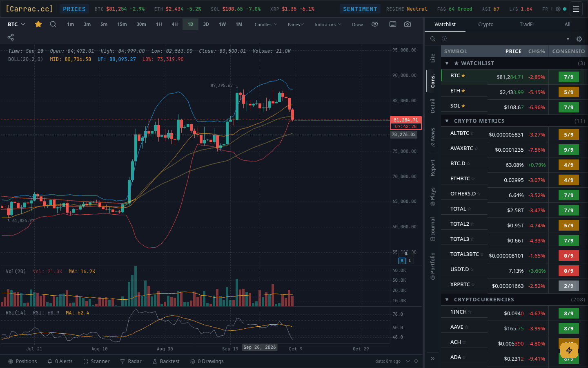The height and width of the screenshot is (368, 588).
Task: Open the Scanner from the bottom bar
Action: tap(96, 361)
